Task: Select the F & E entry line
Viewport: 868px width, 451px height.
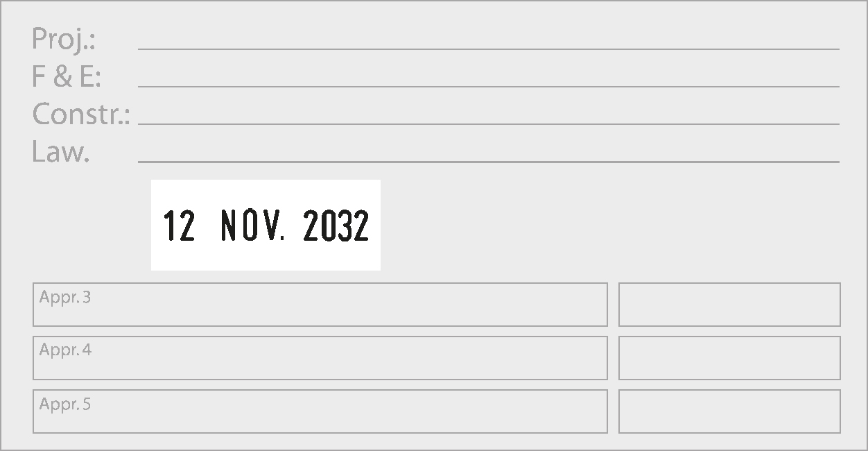Action: tap(489, 87)
